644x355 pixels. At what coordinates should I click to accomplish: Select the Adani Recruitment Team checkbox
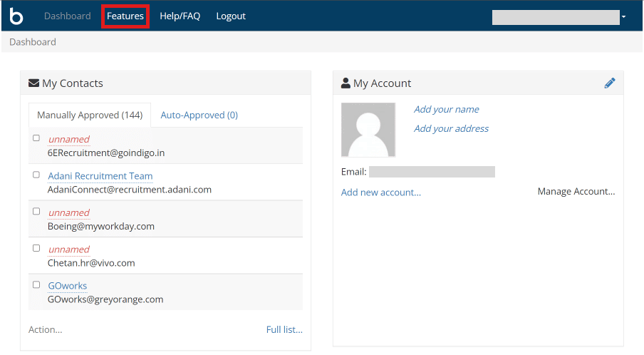(36, 175)
